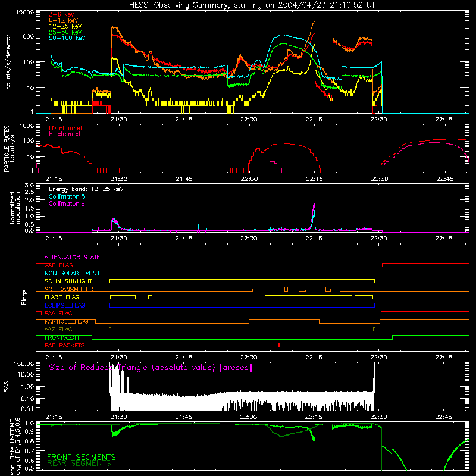Click the PARTICLE RATES Counts/s axis title

[9, 148]
